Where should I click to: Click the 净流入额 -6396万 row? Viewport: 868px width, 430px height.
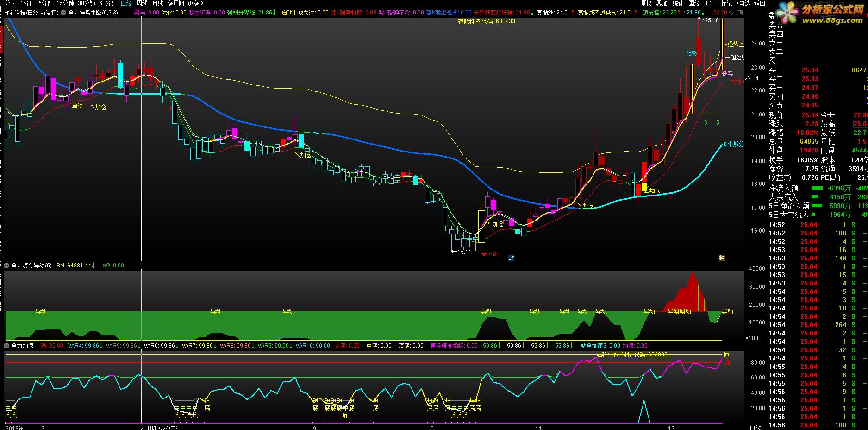tap(818, 188)
